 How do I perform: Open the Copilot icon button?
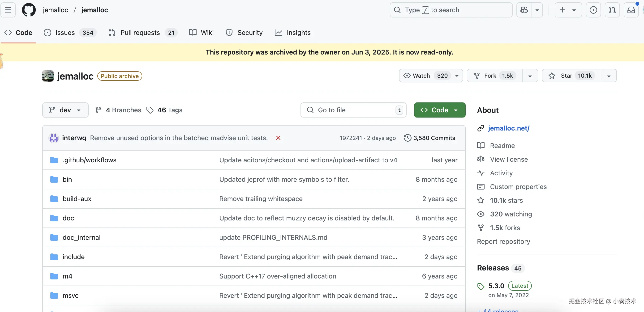524,10
